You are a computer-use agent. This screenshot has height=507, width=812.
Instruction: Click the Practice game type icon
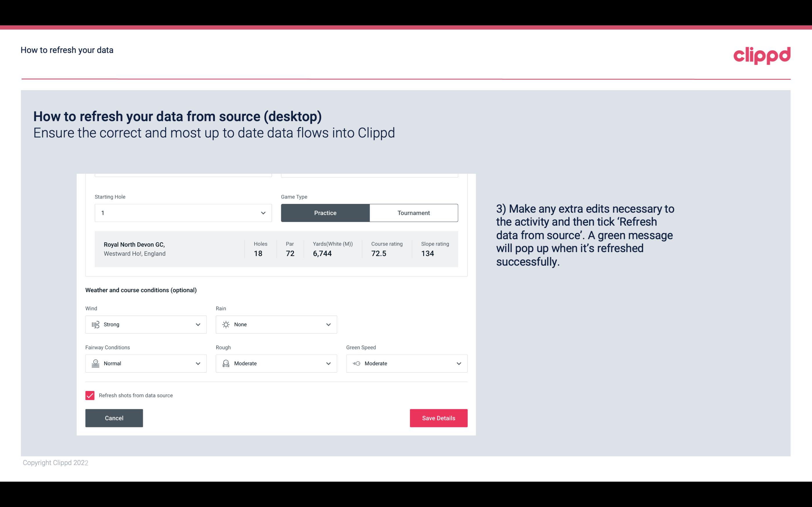pos(325,213)
